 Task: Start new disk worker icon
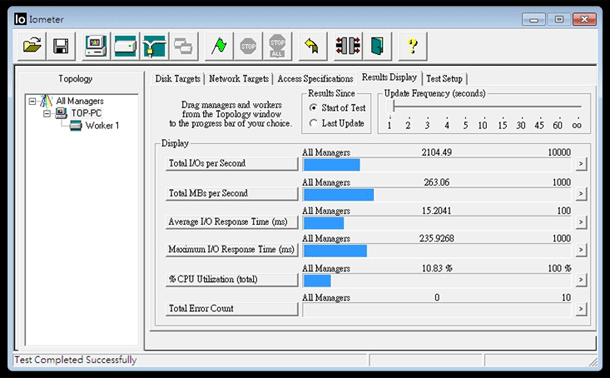tap(125, 46)
